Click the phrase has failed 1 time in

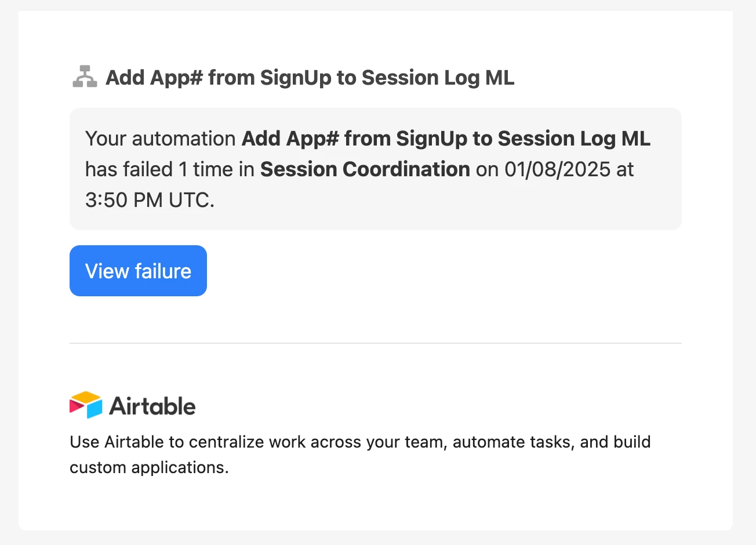click(170, 169)
